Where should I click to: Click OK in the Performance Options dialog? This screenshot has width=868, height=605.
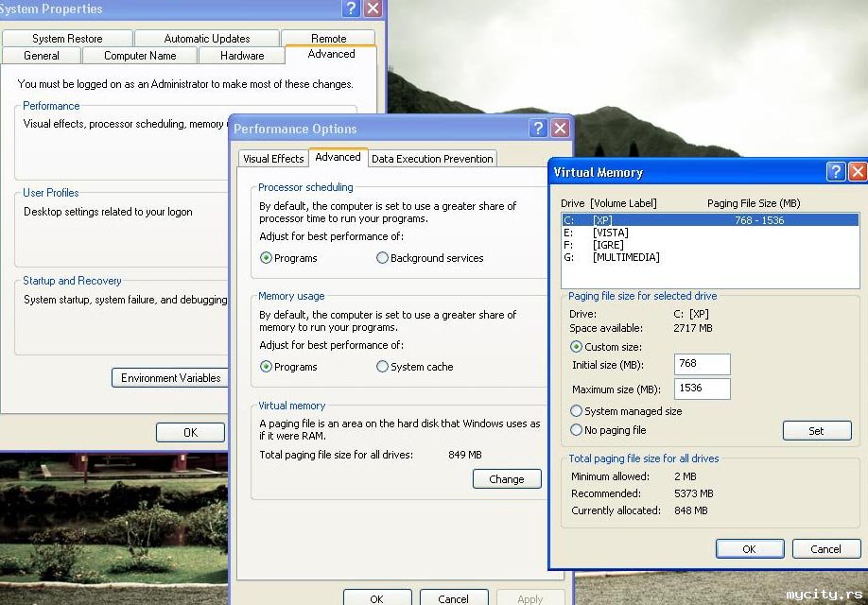tap(377, 599)
